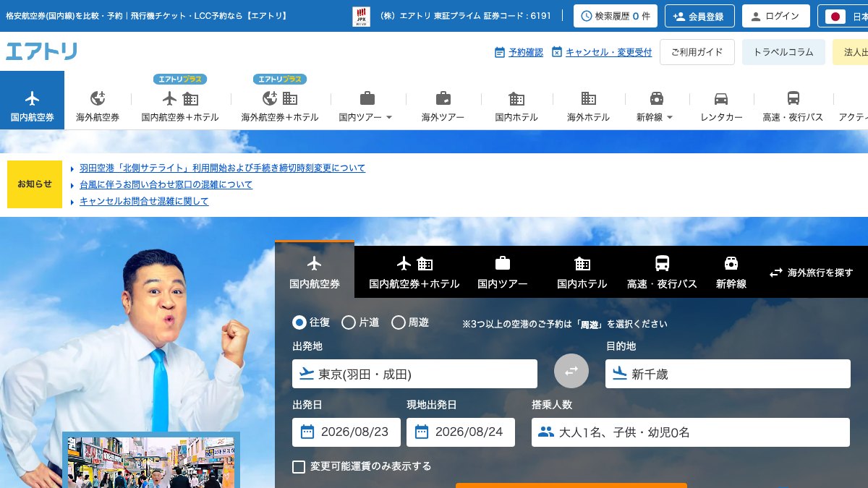Click the takeoff plane icon in 出発地 field
868x488 pixels.
[x=306, y=374]
